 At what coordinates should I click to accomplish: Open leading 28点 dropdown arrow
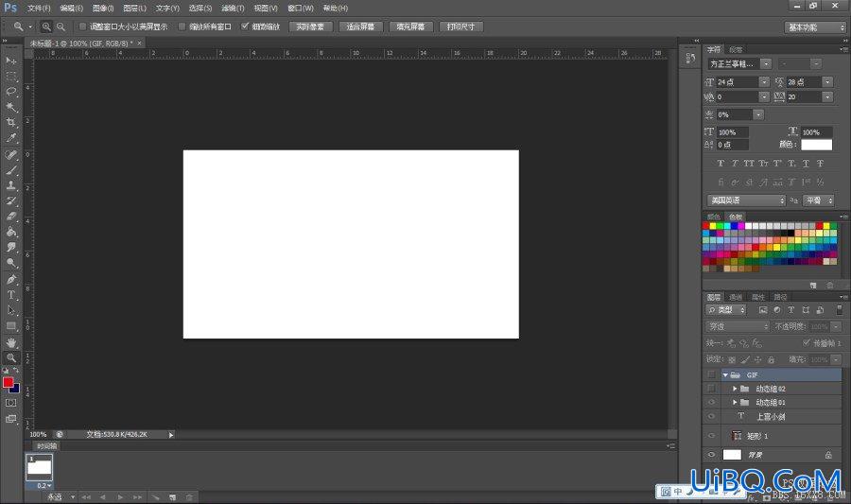coord(827,82)
